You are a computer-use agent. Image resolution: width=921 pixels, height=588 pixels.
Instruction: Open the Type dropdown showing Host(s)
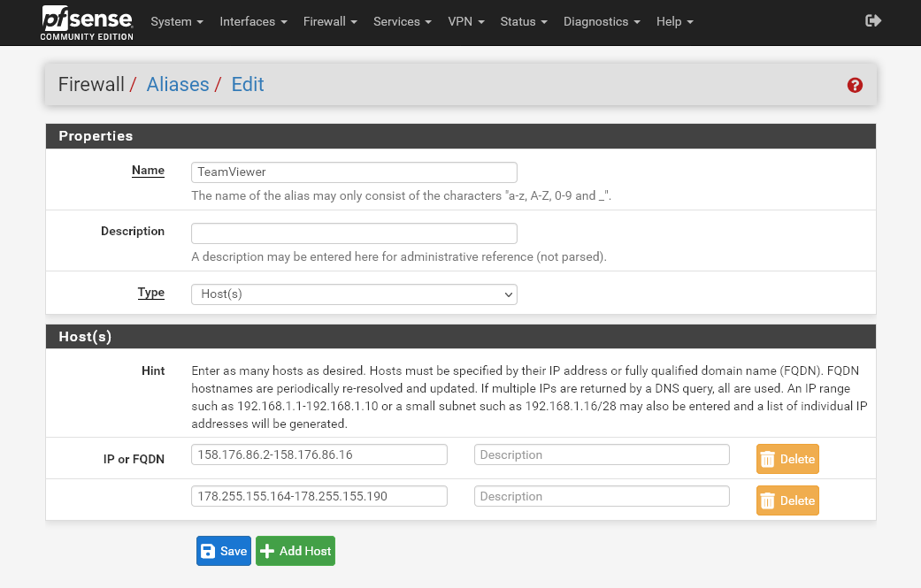(x=354, y=294)
